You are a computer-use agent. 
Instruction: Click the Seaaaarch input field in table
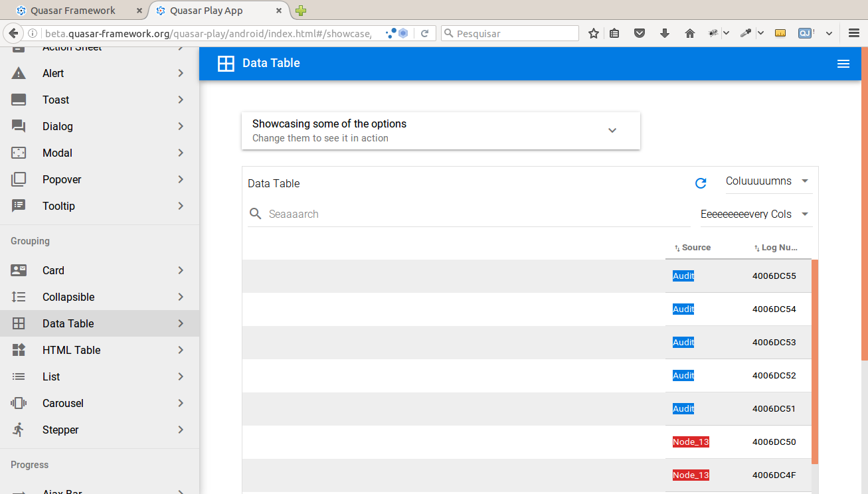tap(478, 214)
